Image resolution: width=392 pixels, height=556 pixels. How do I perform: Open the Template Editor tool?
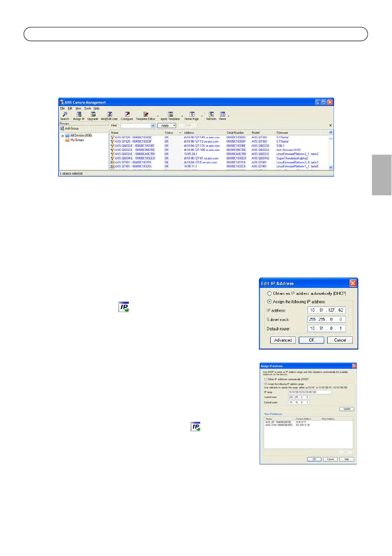click(x=146, y=116)
